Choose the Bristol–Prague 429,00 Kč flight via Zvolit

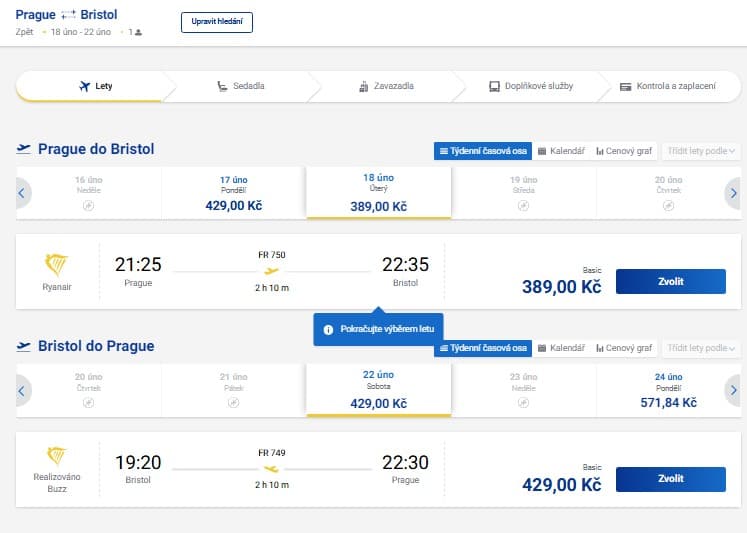(x=671, y=479)
